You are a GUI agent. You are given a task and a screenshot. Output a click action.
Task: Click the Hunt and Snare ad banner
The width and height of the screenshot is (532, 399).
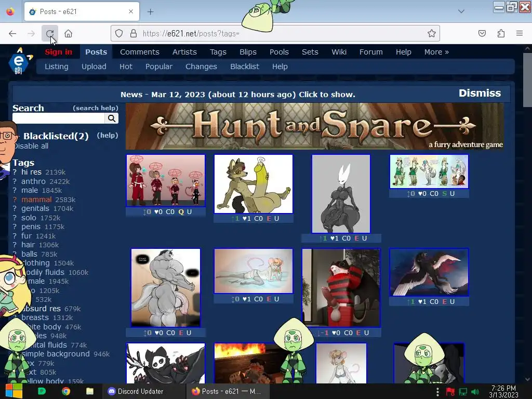point(314,126)
